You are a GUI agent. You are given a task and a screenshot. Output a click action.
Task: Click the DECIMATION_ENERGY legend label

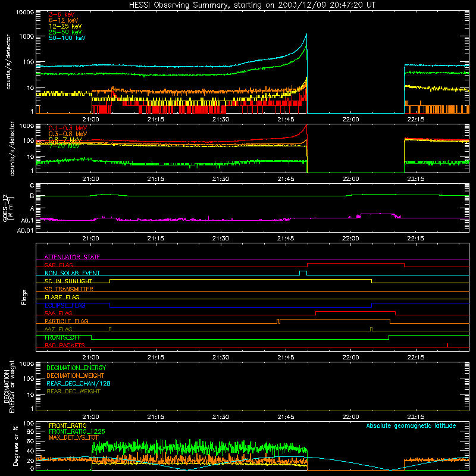pos(76,368)
